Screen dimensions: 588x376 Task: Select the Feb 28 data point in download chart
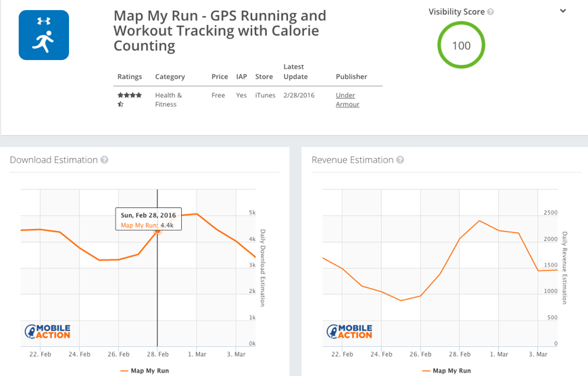[x=157, y=231]
